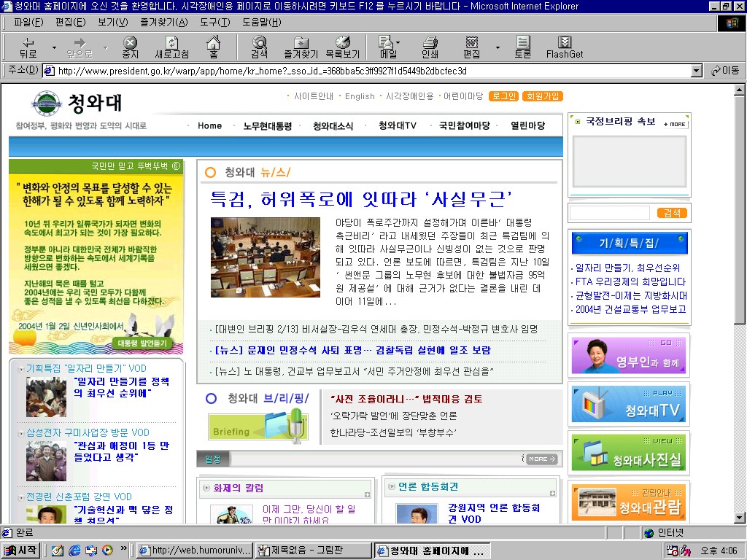This screenshot has height=560, width=747.
Task: Open 문재인 민정수석 사퇴 표명 news link
Action: (352, 350)
